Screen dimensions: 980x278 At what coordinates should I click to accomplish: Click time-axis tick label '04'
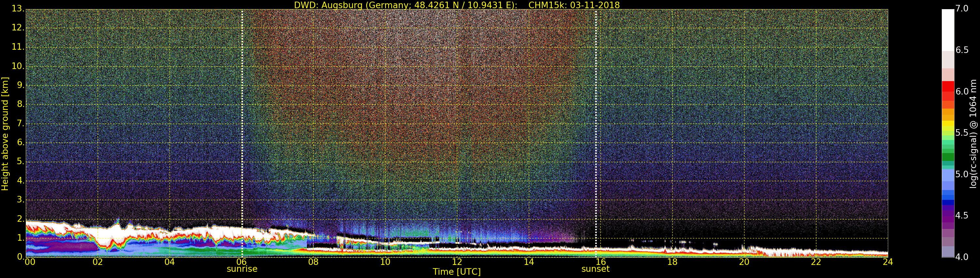tap(170, 262)
